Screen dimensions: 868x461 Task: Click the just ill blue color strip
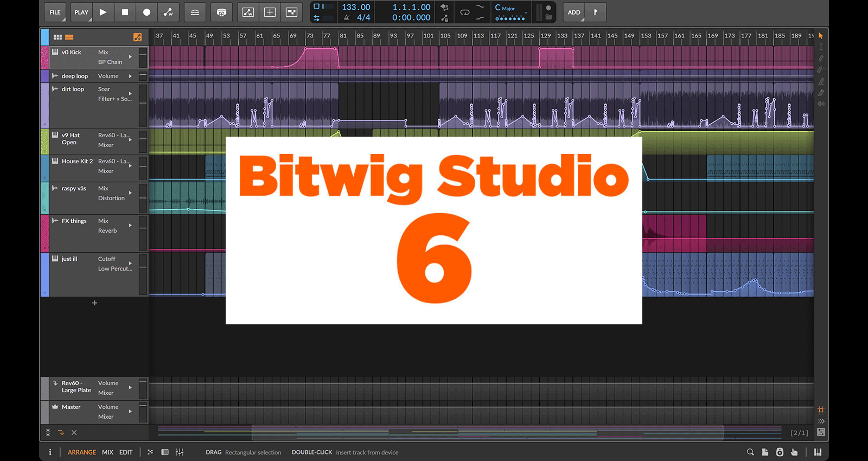coord(44,274)
